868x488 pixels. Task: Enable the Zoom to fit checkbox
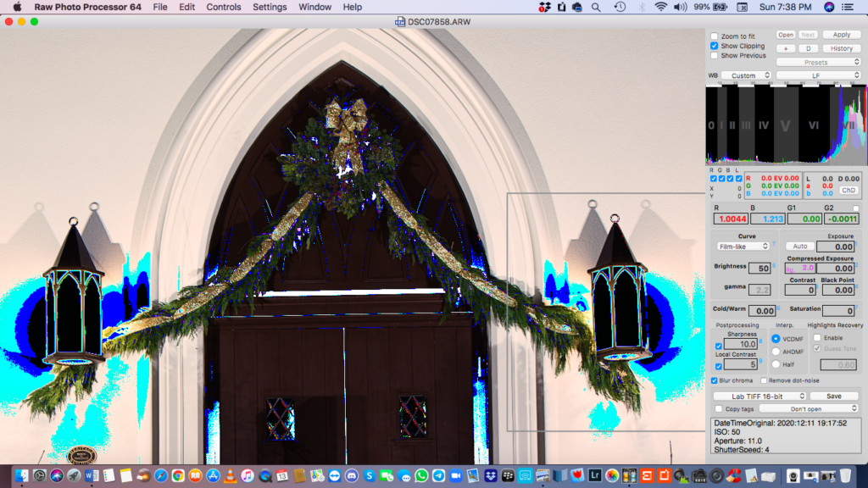coord(714,36)
